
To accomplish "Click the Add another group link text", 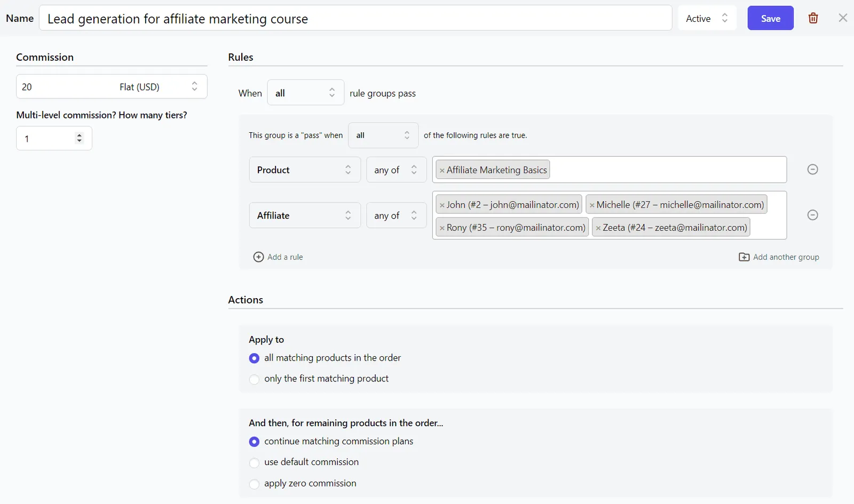I will point(786,257).
